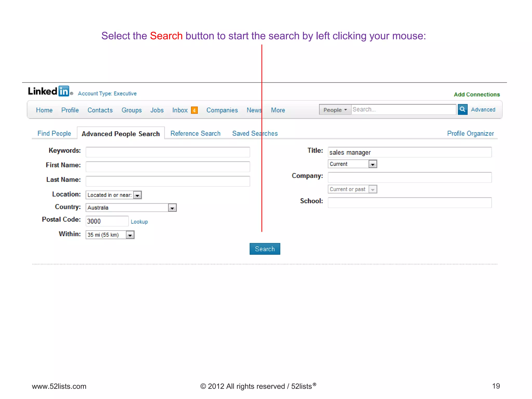Click the LinkedIn logo
Viewport: 532px width, 399px height.
click(x=49, y=91)
